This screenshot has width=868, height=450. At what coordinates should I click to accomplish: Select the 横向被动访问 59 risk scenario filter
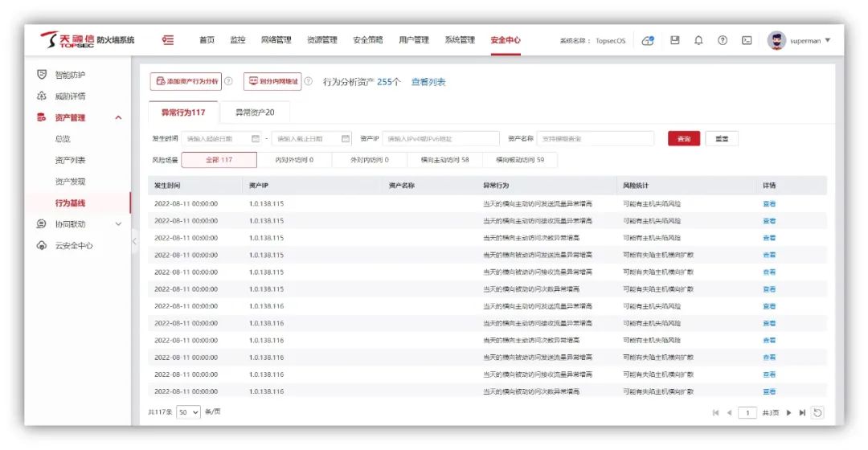[x=520, y=160]
